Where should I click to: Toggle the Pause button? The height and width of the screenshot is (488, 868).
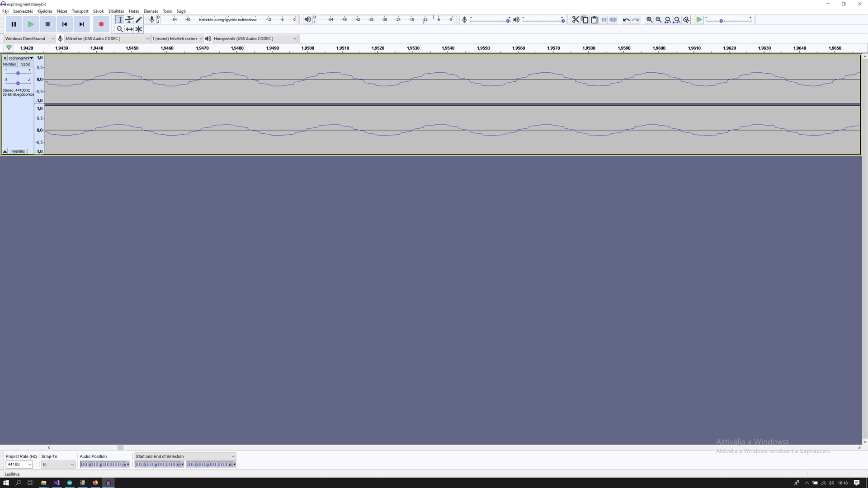(14, 24)
